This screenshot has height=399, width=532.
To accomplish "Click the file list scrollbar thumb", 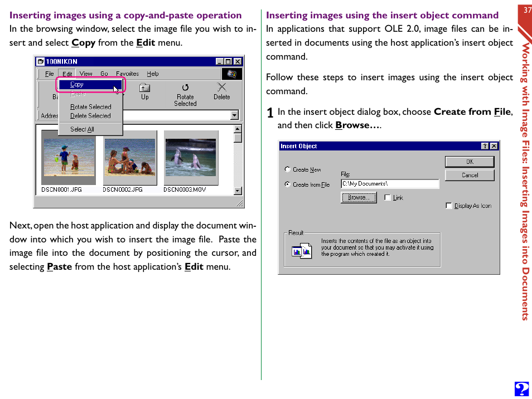I will tap(238, 138).
